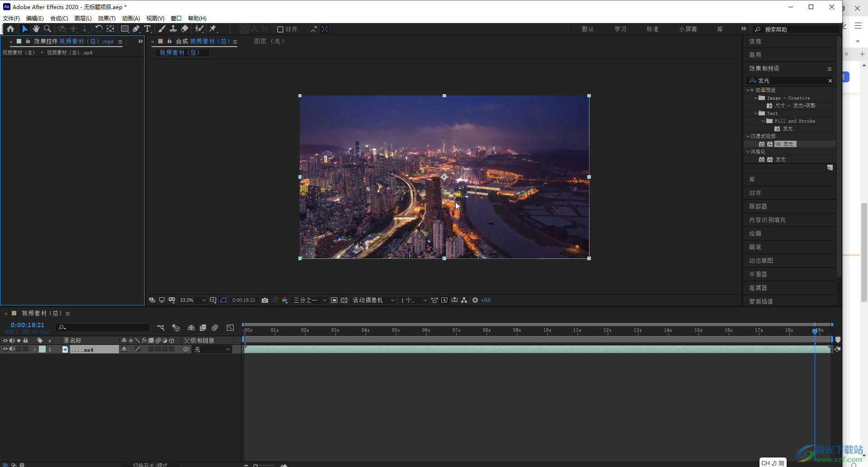
Task: Select the Selection arrow tool
Action: click(25, 29)
